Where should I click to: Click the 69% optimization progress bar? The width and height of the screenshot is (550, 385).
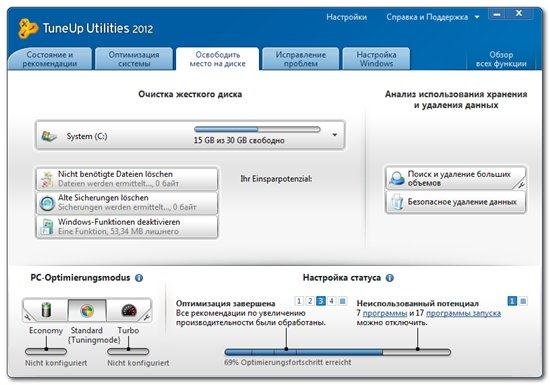[337, 351]
